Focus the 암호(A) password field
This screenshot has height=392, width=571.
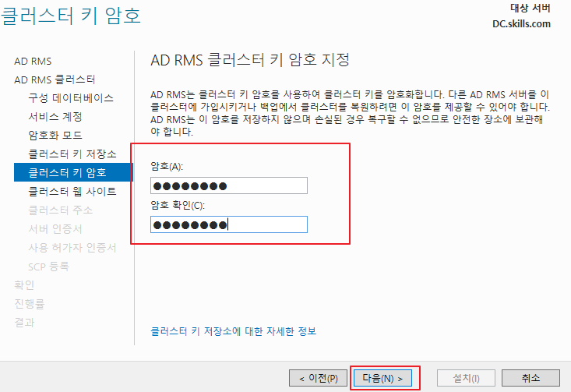tap(229, 185)
